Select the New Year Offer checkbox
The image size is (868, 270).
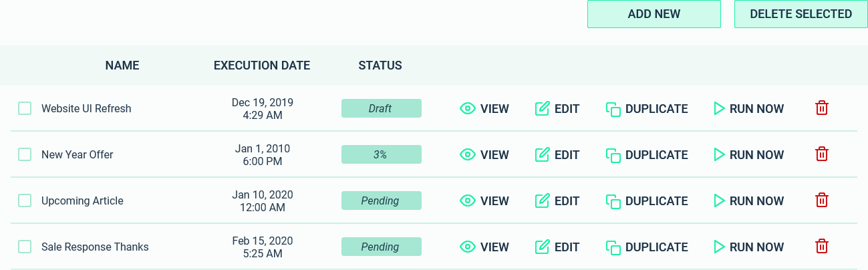click(x=25, y=154)
